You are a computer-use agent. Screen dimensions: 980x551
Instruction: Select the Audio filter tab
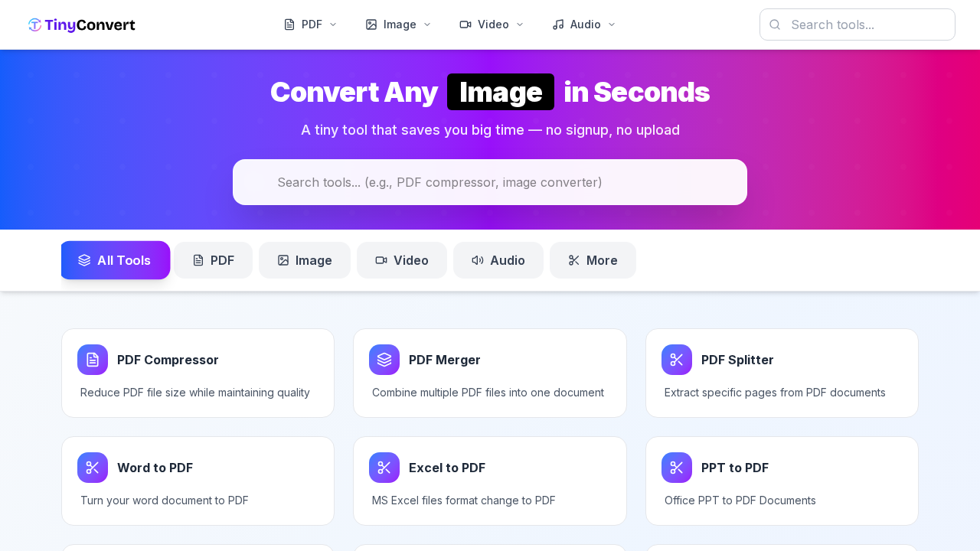[498, 260]
